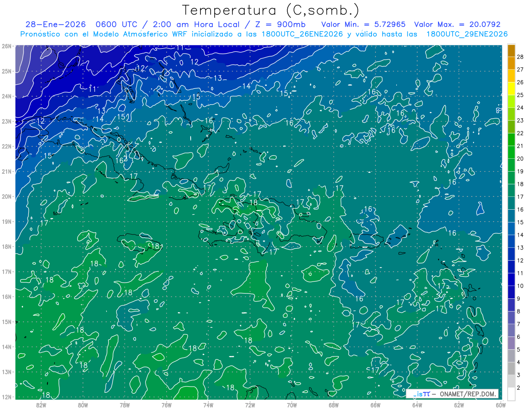
Task: Select 'Valor Max. = 20.0792' text
Action: click(x=457, y=24)
